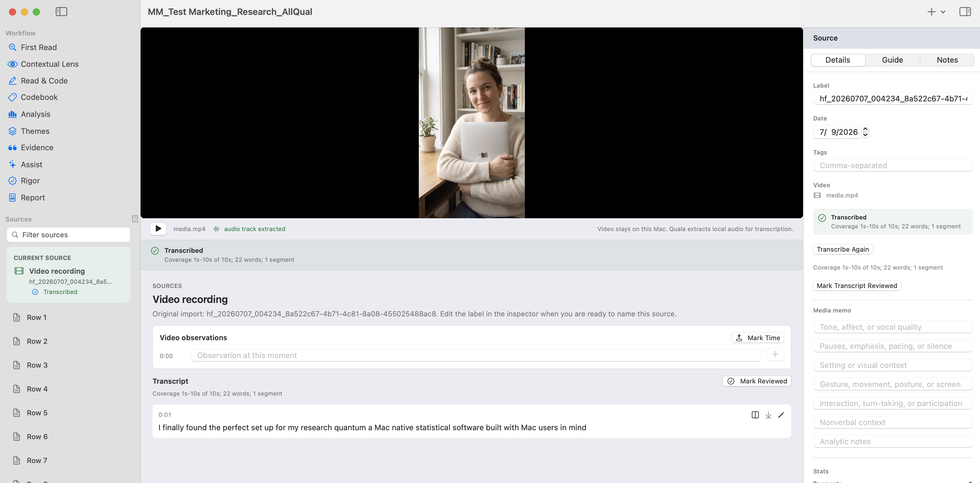The width and height of the screenshot is (980, 483).
Task: Select Row 1 source
Action: pos(37,317)
